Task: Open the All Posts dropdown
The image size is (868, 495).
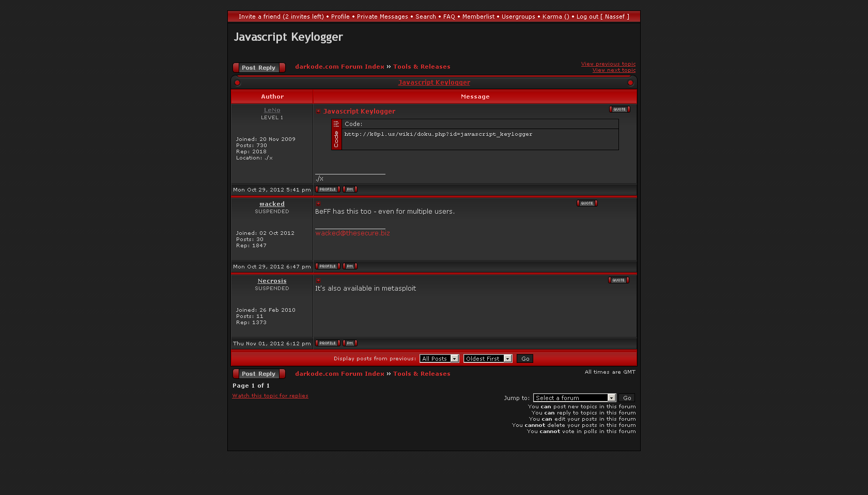Action: (439, 359)
